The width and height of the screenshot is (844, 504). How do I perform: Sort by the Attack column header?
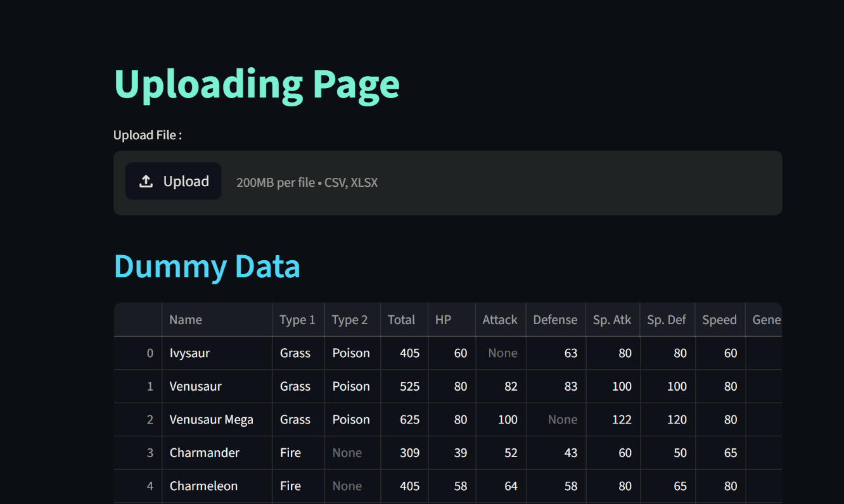tap(500, 320)
